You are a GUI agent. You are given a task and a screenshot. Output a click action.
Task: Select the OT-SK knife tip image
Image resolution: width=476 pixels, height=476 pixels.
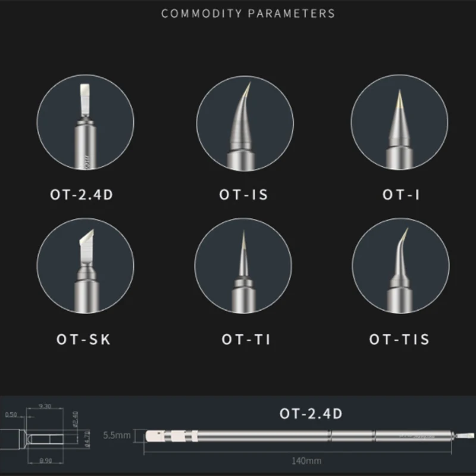(x=85, y=265)
